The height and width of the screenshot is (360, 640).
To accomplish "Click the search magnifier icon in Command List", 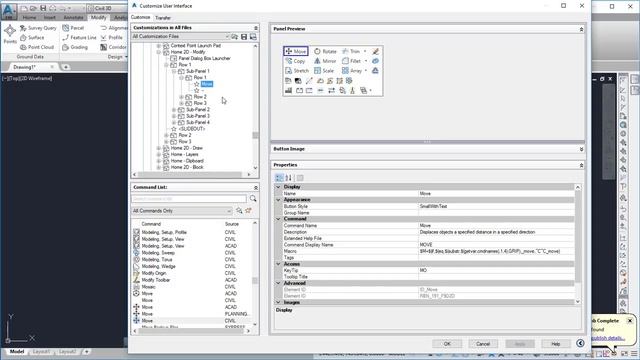I will (253, 199).
